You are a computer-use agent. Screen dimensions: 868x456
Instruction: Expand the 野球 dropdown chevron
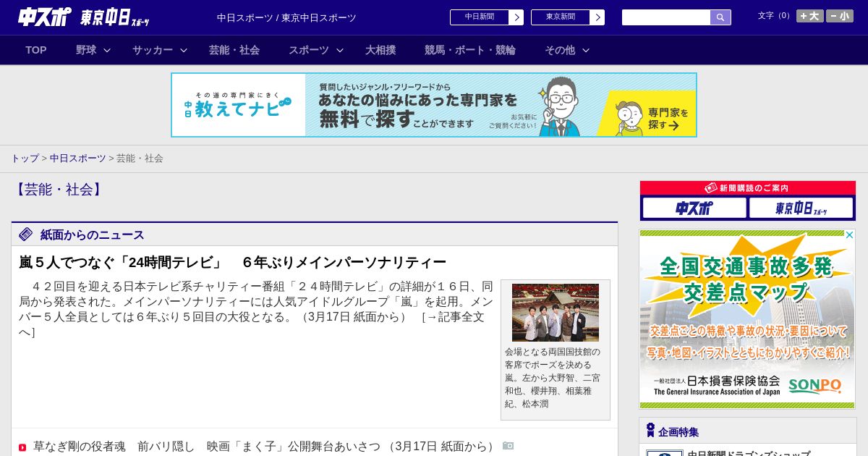pyautogui.click(x=107, y=50)
